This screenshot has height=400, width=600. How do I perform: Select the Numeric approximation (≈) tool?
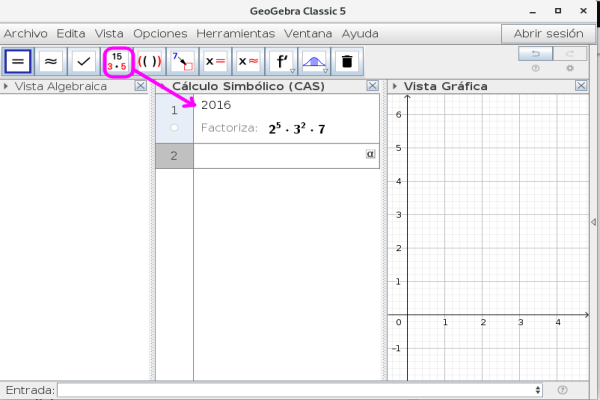point(51,61)
